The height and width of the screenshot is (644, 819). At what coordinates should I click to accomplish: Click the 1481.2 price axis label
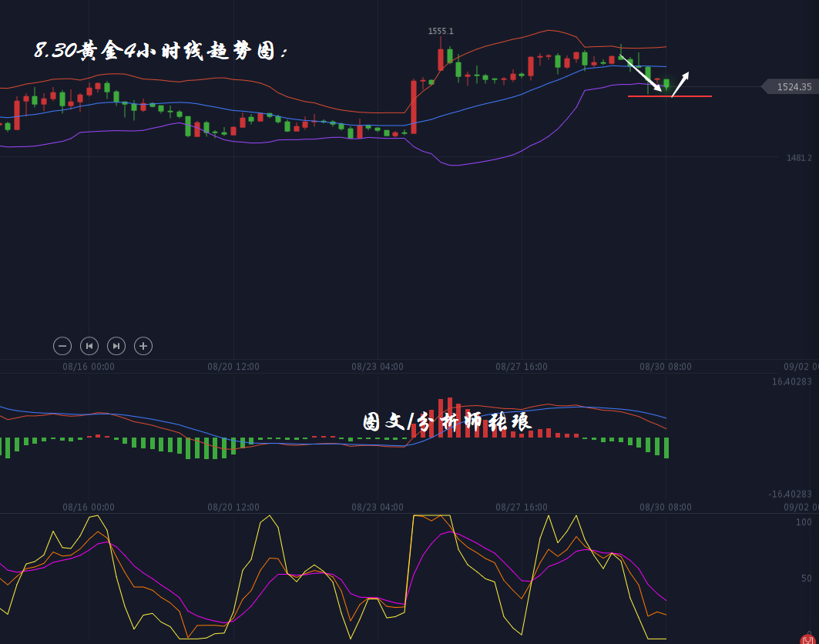(x=798, y=158)
